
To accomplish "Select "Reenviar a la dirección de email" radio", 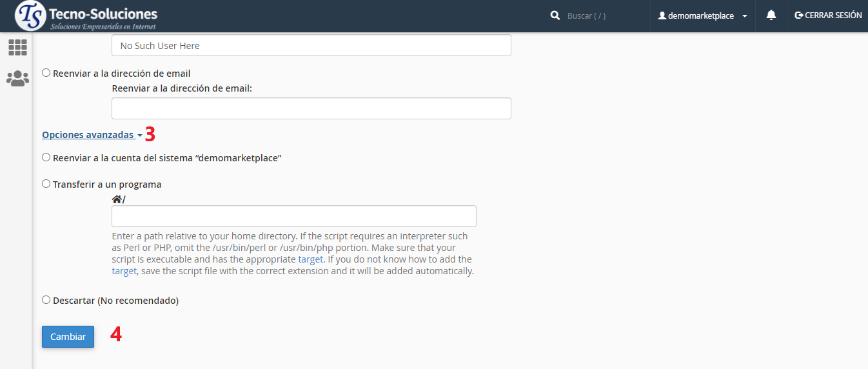I will 46,73.
